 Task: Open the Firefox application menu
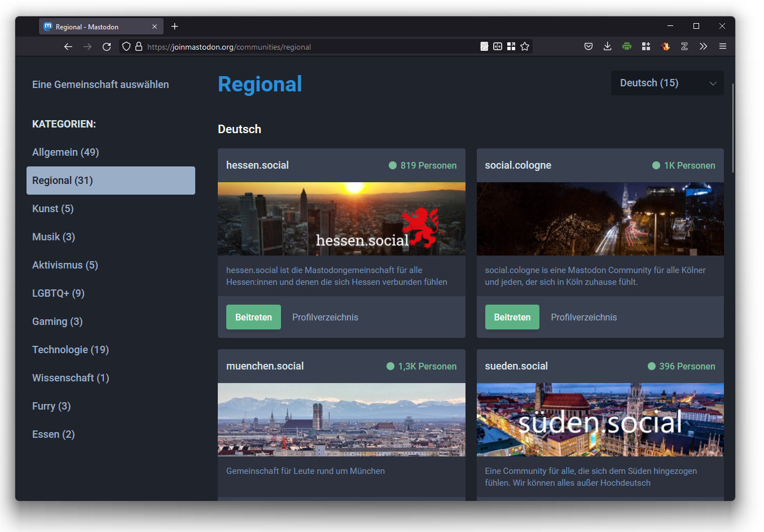click(x=723, y=46)
